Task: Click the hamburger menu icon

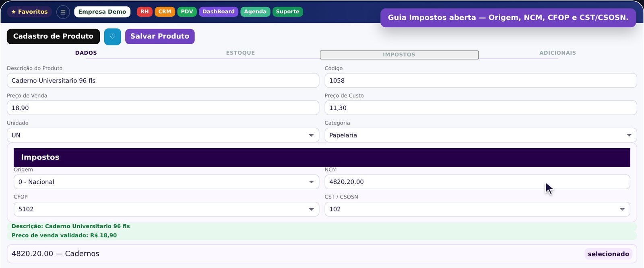Action: click(63, 12)
